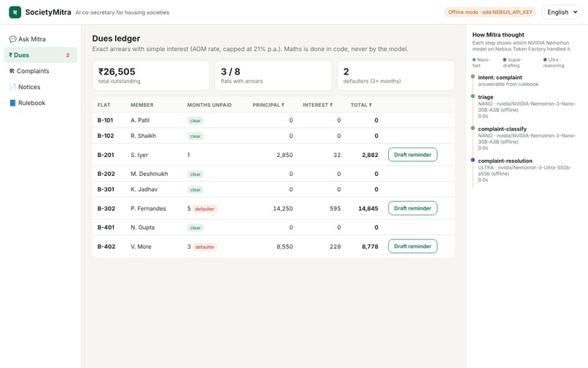Click the FLAT column header
Viewport: 588px width, 368px height.
tap(104, 105)
